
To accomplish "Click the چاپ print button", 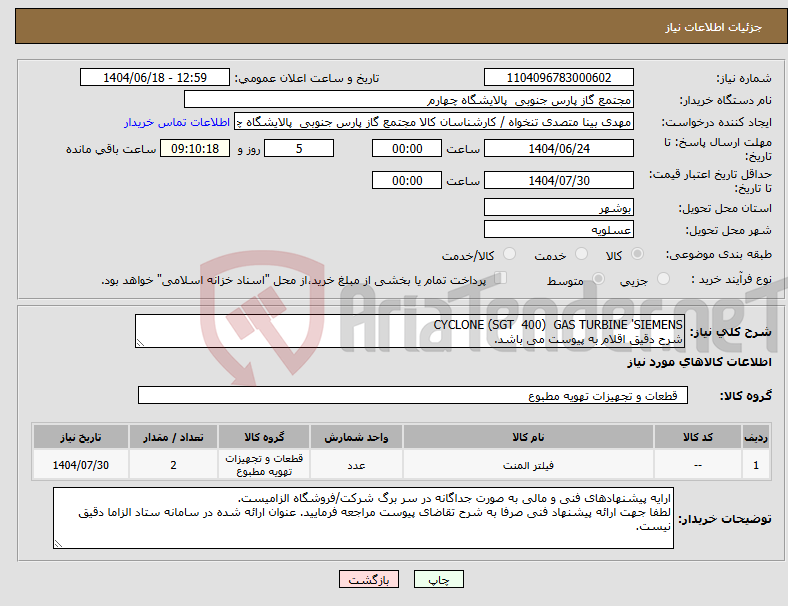I will pos(439,579).
